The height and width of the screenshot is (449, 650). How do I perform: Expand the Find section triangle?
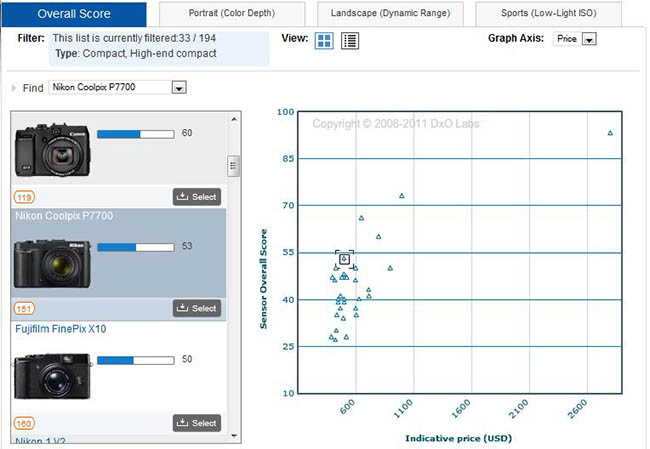pyautogui.click(x=14, y=88)
